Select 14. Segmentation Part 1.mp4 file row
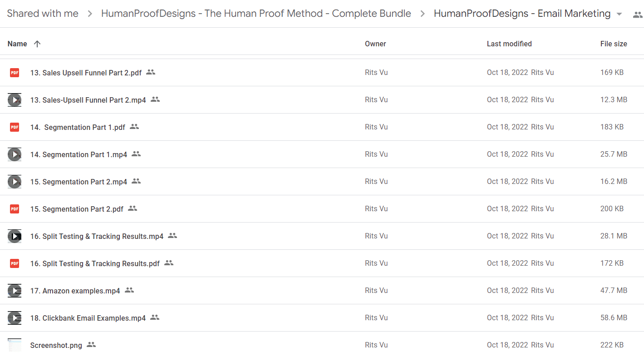 322,154
